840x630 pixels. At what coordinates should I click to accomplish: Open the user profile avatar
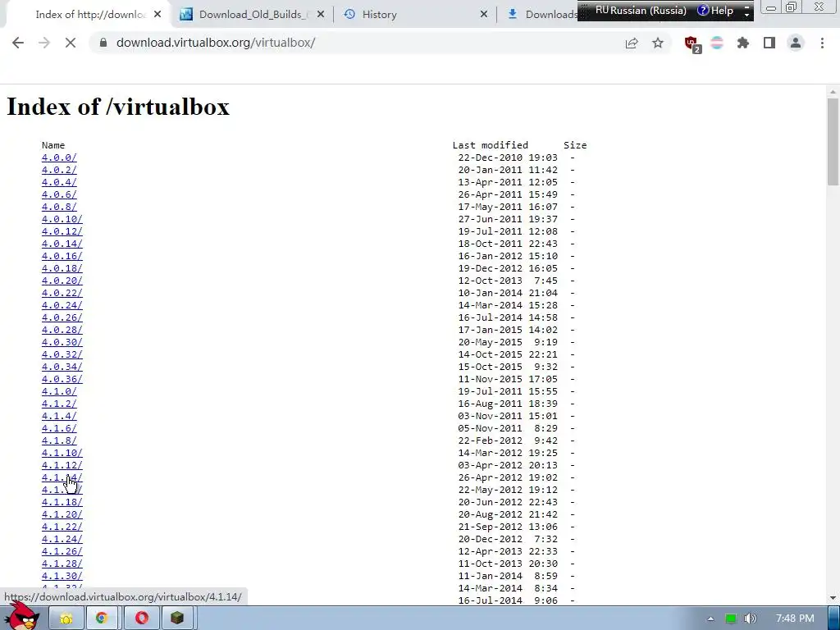coord(796,43)
